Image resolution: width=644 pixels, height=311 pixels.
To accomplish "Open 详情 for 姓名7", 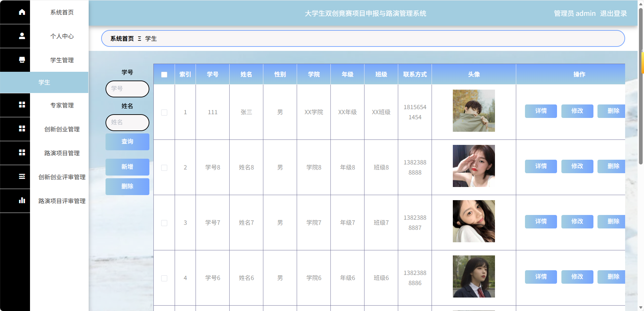I will [541, 221].
